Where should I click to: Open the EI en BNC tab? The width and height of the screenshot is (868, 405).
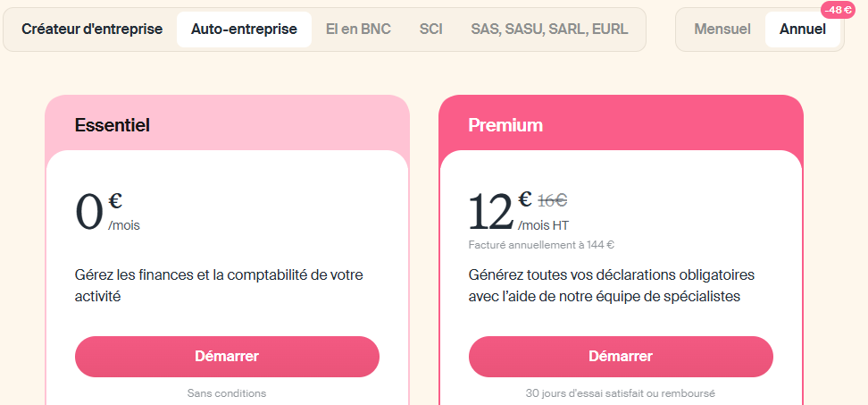coord(358,30)
